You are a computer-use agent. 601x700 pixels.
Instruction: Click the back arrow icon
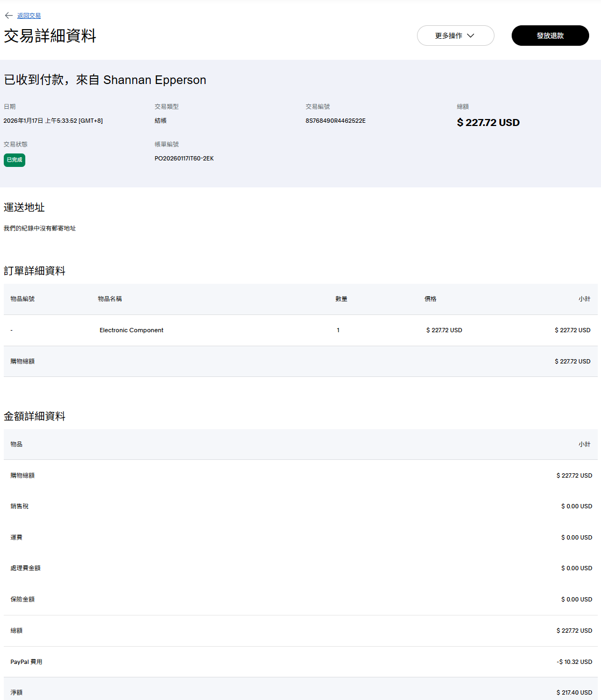click(x=9, y=16)
